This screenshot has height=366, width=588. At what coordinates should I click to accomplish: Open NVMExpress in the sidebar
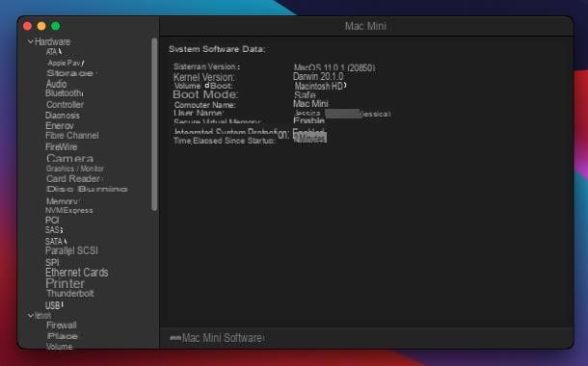69,211
